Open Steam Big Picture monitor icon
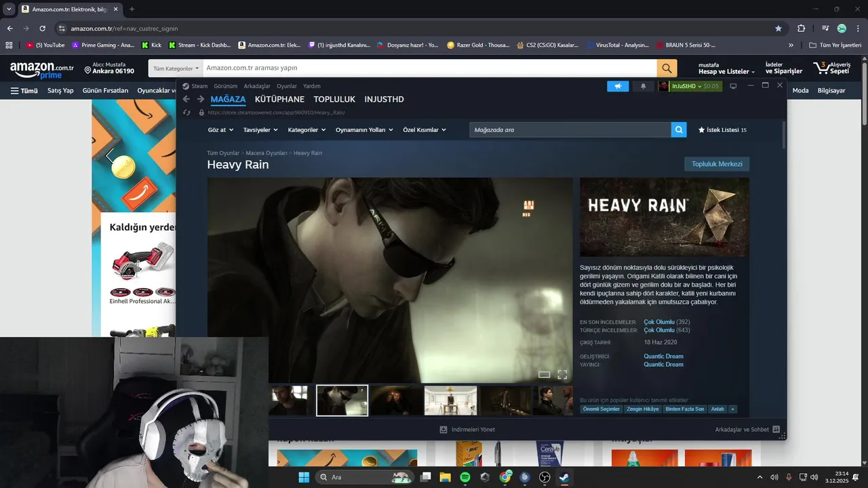 click(x=733, y=86)
